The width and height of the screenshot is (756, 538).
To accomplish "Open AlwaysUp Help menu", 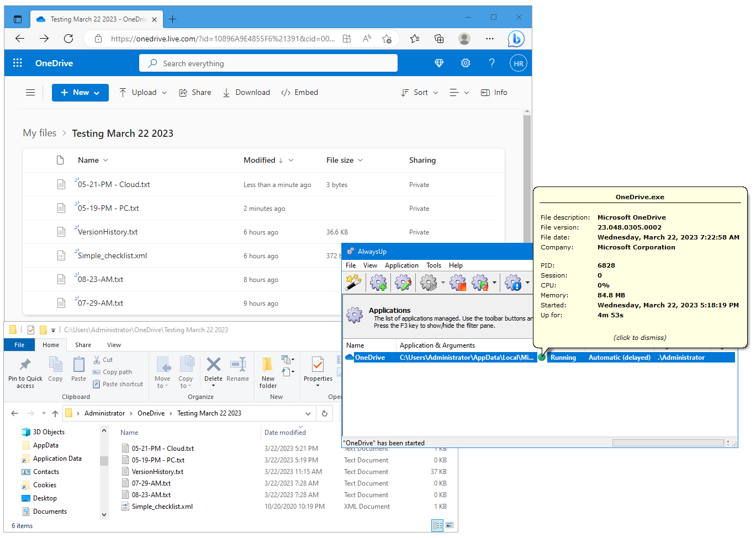I will click(x=456, y=265).
